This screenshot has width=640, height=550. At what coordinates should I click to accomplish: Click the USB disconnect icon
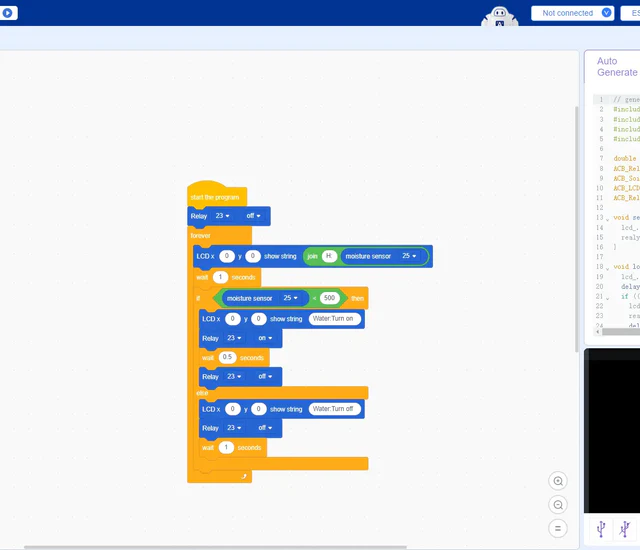[x=625, y=528]
